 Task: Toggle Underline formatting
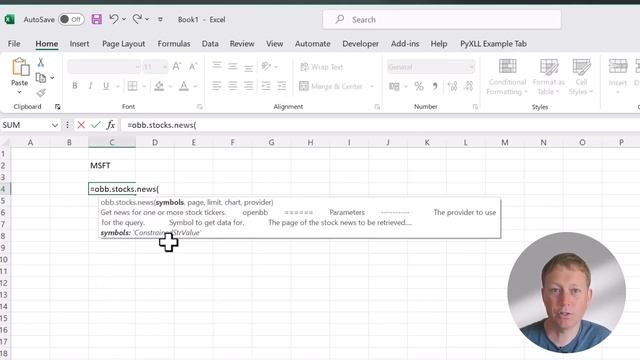pyautogui.click(x=106, y=86)
